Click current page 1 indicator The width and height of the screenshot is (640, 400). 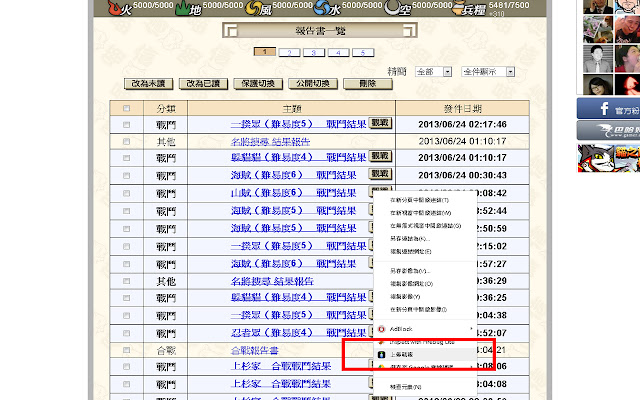coord(264,52)
